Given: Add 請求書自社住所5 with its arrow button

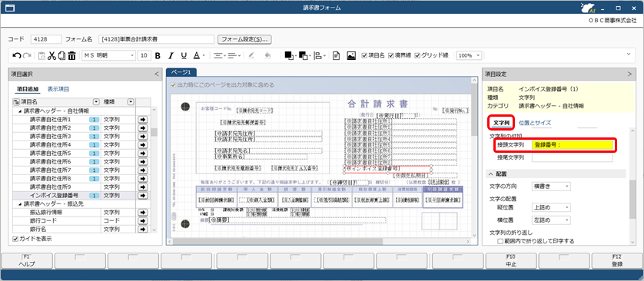Looking at the screenshot, I should pyautogui.click(x=143, y=153).
